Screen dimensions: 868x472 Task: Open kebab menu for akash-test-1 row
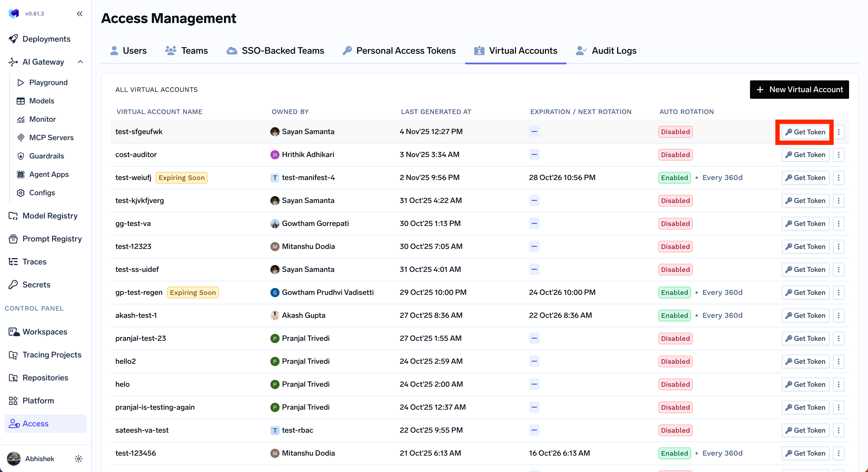pyautogui.click(x=838, y=316)
